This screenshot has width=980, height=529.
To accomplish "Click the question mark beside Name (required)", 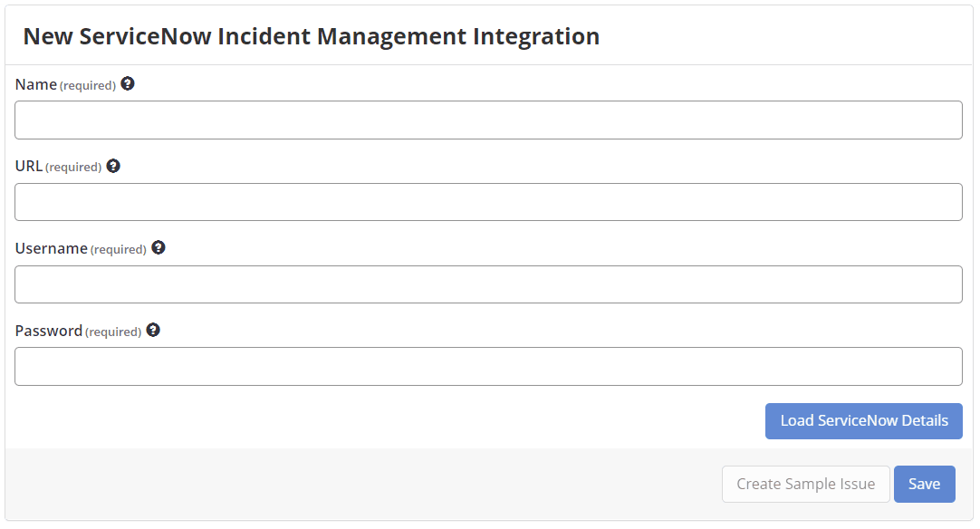I will click(x=128, y=83).
